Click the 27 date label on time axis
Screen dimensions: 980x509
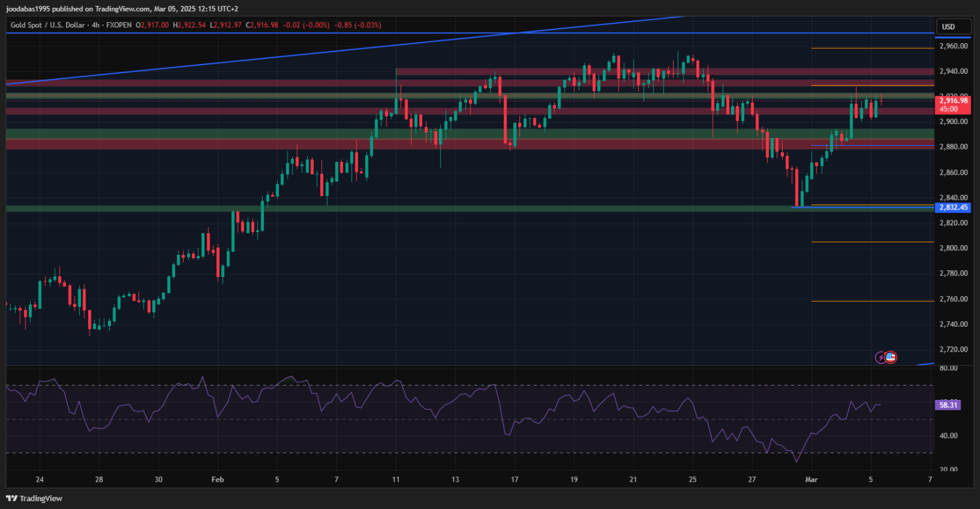(752, 480)
